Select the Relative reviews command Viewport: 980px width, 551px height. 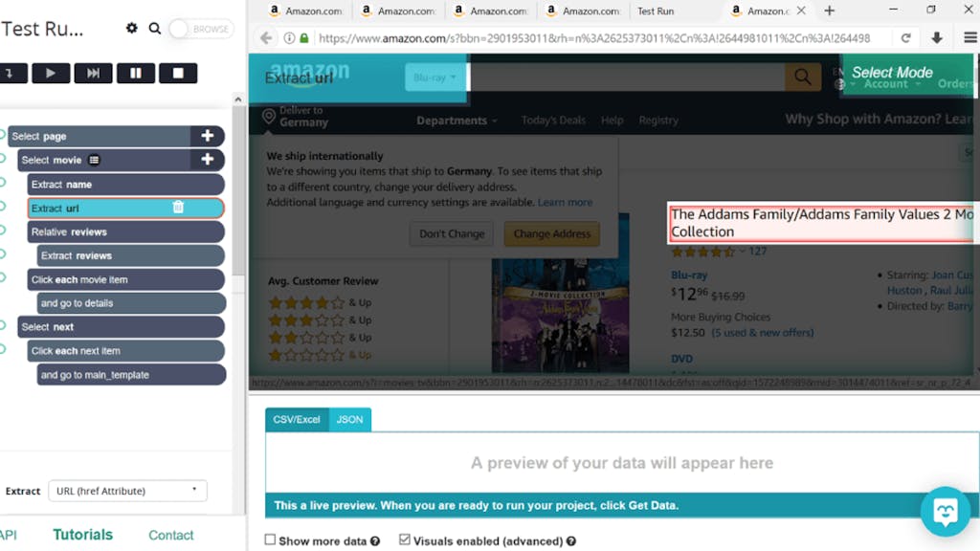point(125,231)
